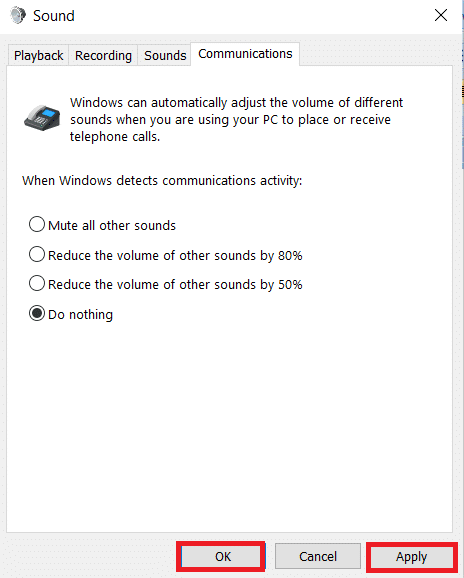Click the Apply button
Screen dimensions: 464x578
[412, 557]
